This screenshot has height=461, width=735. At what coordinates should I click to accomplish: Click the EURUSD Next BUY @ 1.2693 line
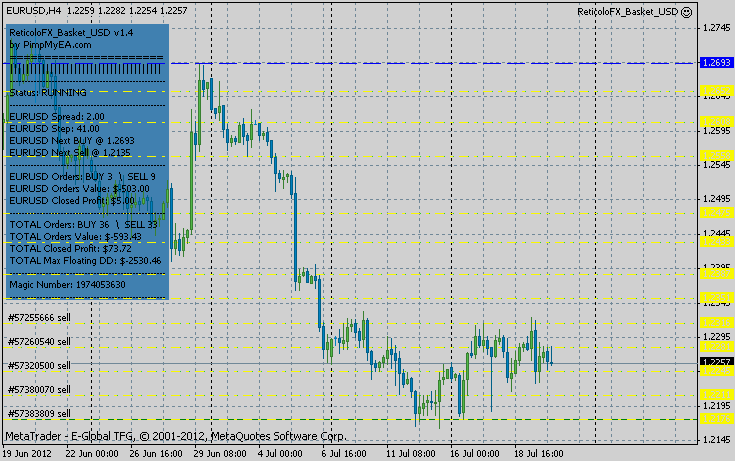(x=72, y=141)
